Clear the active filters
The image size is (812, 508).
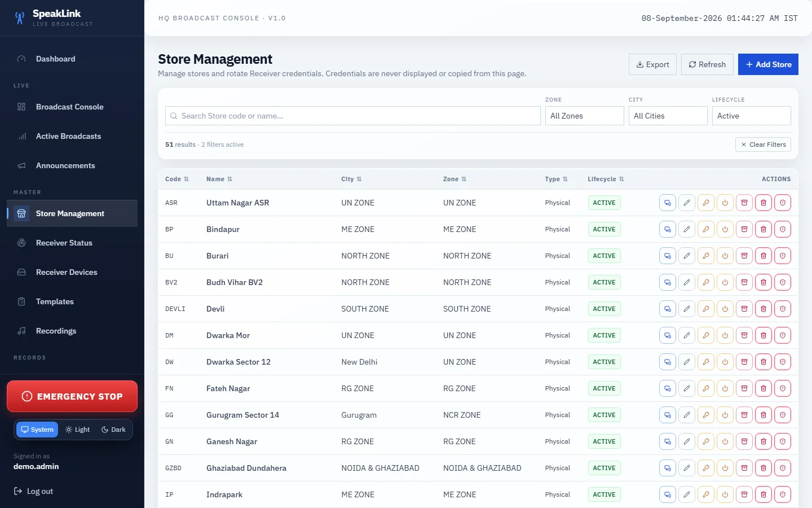pos(763,144)
